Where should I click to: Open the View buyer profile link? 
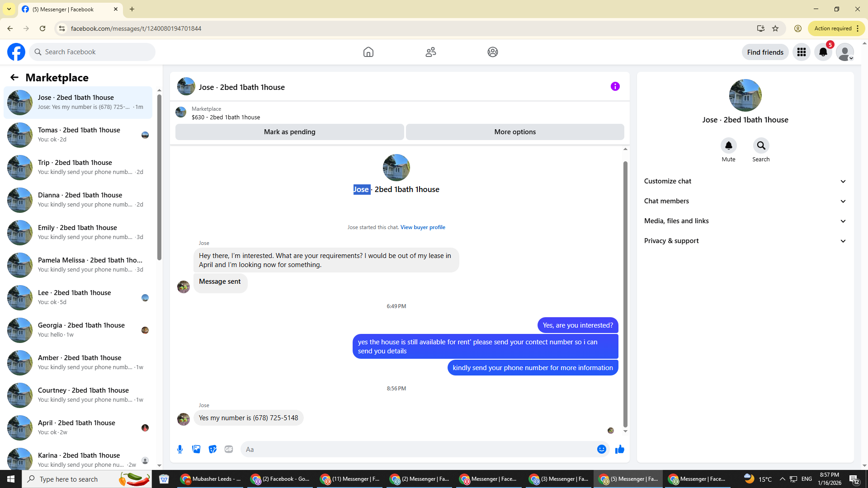[x=422, y=227]
